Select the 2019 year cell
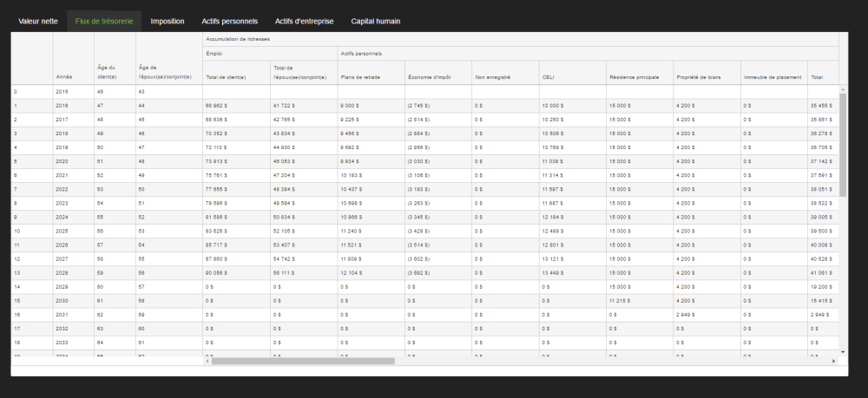This screenshot has width=868, height=398. pos(74,147)
